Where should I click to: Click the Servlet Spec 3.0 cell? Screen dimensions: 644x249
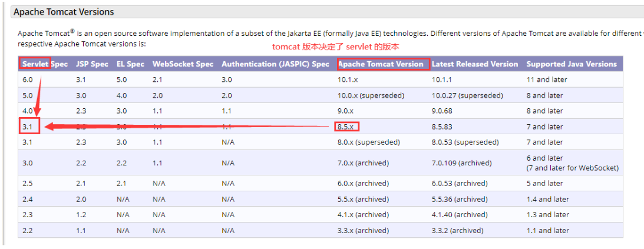coord(28,163)
